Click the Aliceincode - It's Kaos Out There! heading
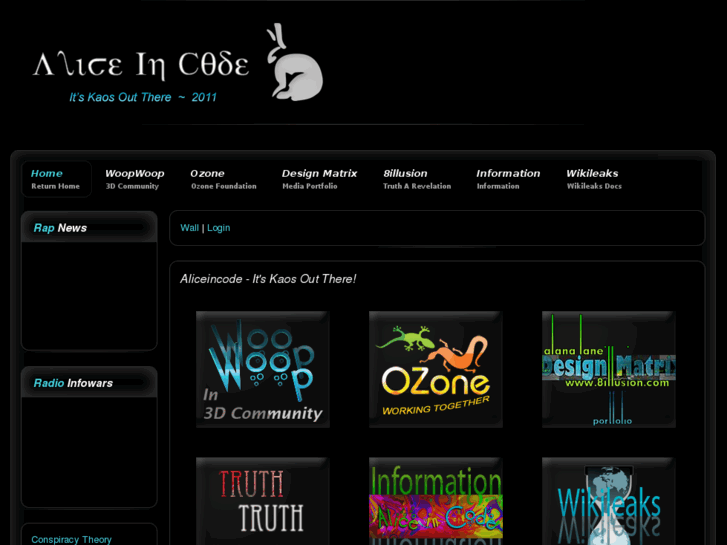727x545 pixels. [x=268, y=279]
